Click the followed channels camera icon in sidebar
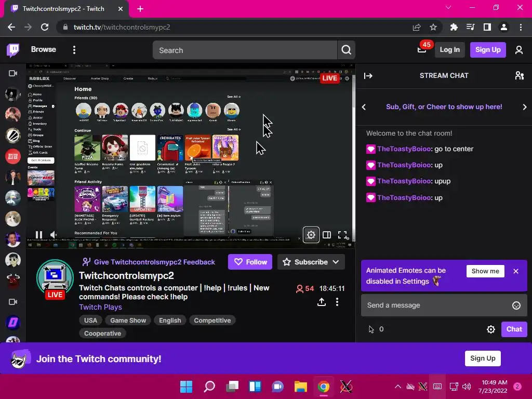 click(13, 73)
